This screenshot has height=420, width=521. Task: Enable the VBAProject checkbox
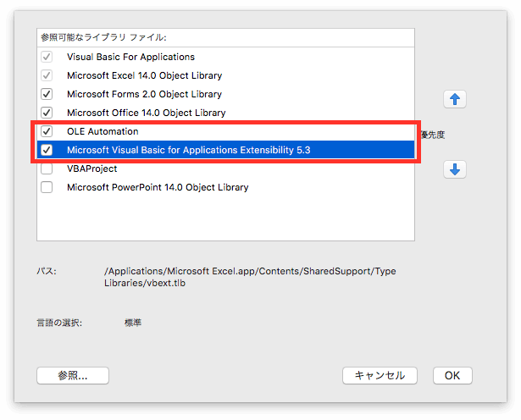pyautogui.click(x=47, y=169)
